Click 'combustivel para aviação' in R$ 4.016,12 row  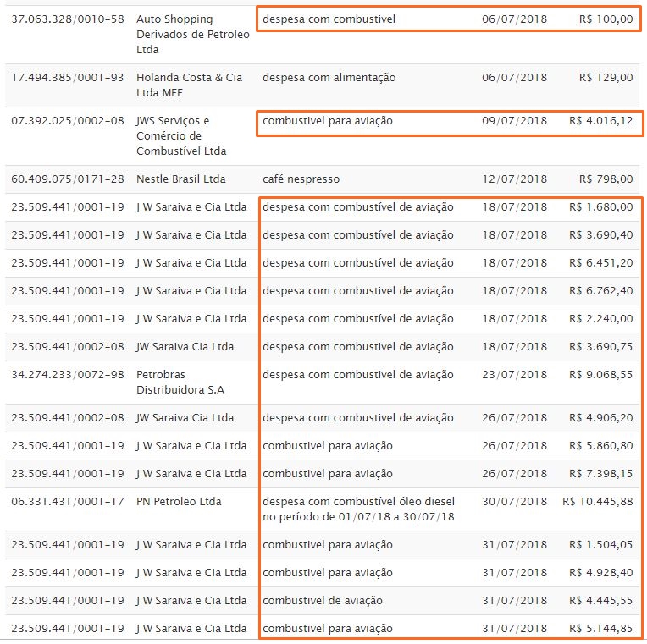click(x=328, y=121)
